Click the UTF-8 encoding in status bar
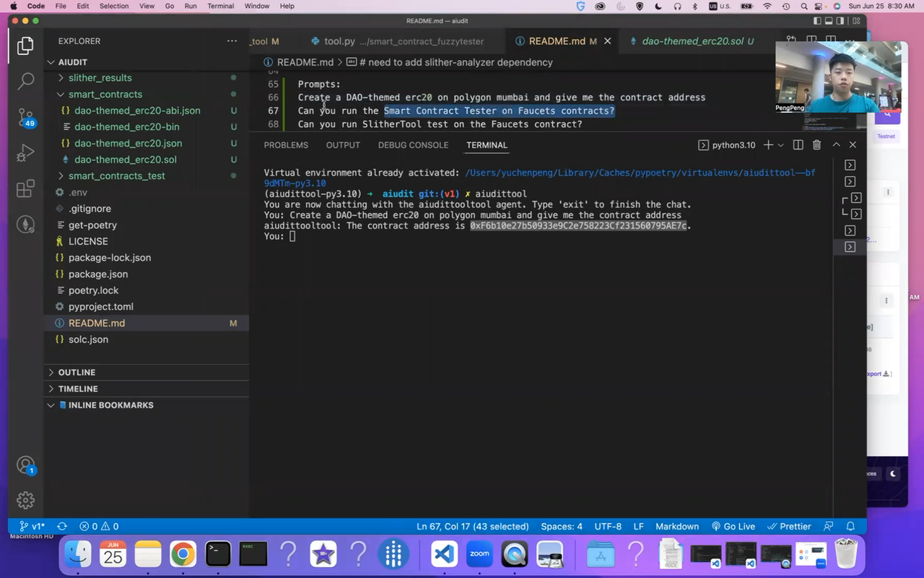 click(608, 527)
